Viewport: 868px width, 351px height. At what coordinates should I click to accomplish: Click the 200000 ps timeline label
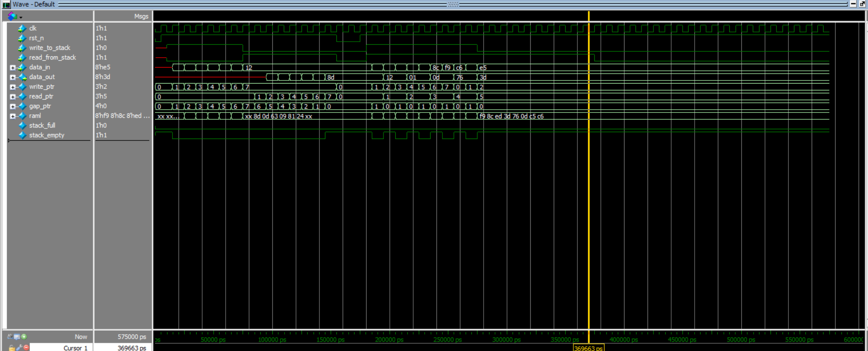389,340
